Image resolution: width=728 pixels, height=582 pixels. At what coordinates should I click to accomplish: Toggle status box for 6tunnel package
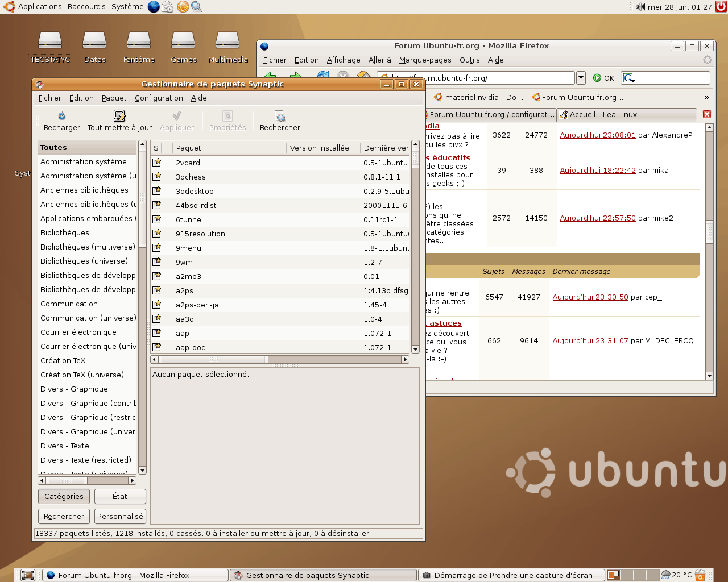pos(156,219)
